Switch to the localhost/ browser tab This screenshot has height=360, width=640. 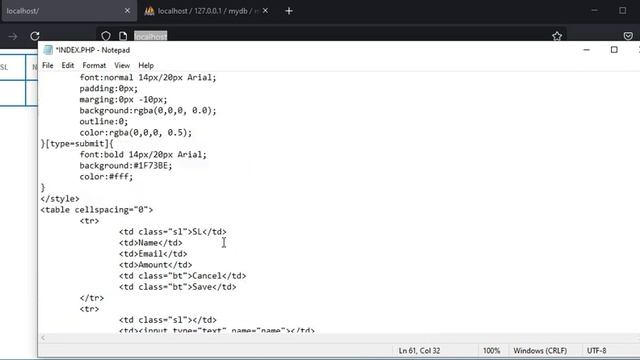pos(68,11)
